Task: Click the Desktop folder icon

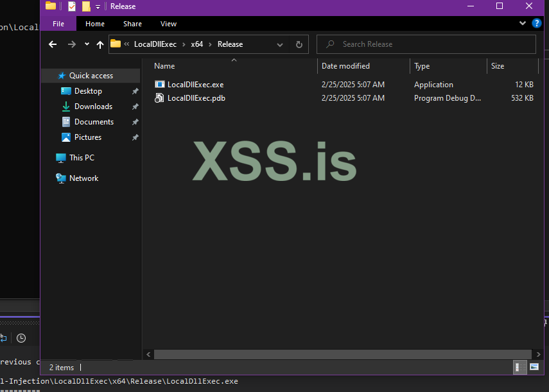Action: click(x=66, y=91)
